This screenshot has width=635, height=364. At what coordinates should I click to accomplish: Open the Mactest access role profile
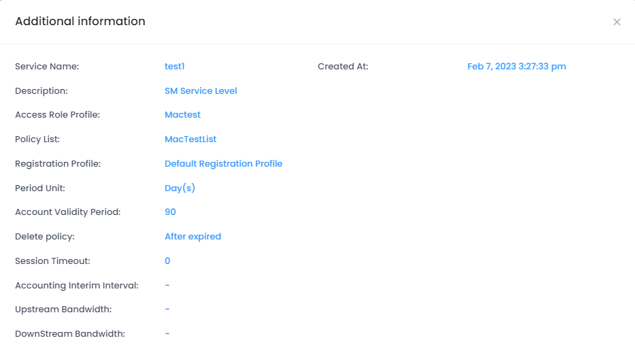pos(182,115)
